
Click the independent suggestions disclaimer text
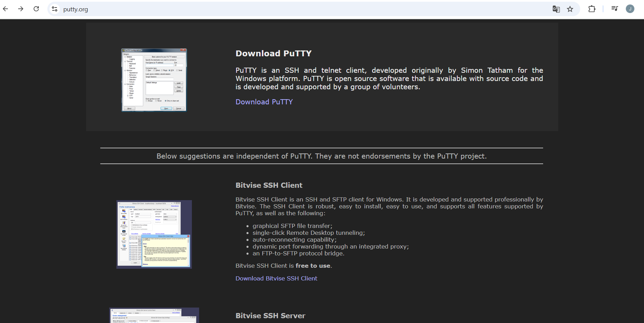tap(322, 156)
